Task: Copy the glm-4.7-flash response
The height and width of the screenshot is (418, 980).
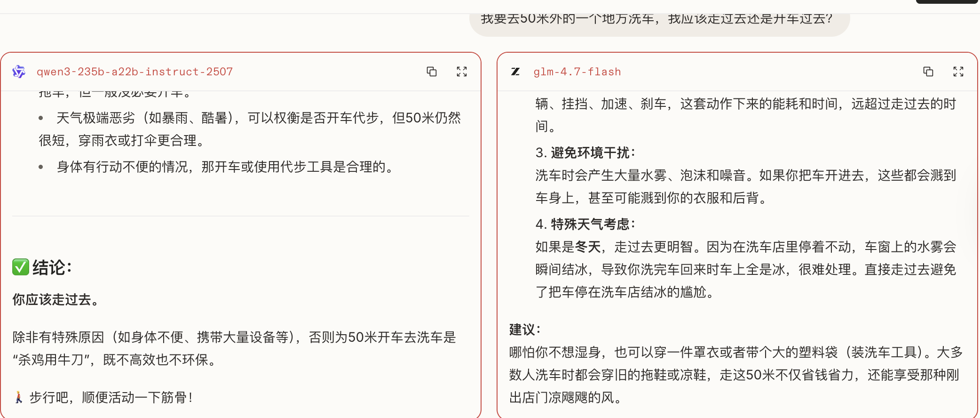Action: point(928,72)
